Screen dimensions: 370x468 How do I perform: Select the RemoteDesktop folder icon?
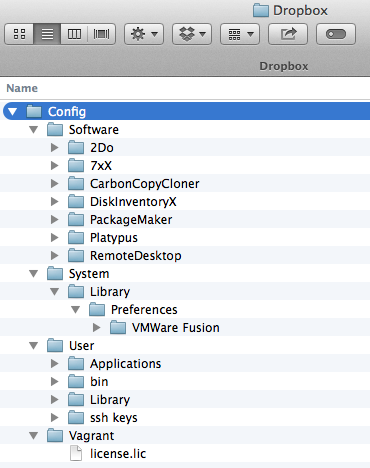pos(76,255)
